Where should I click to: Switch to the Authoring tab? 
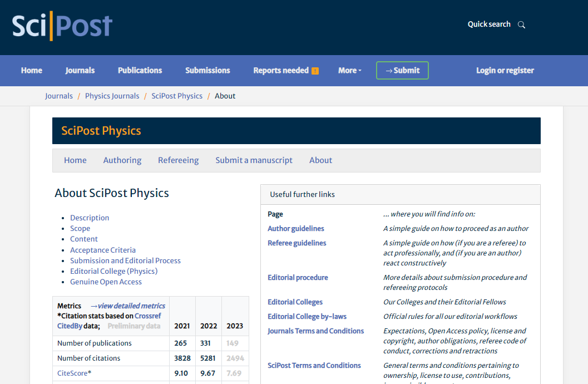coord(122,160)
